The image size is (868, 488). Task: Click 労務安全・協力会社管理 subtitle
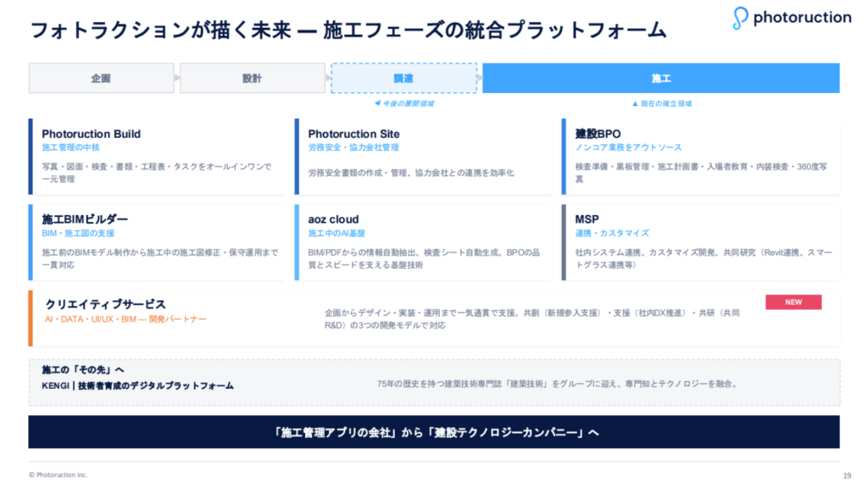point(353,147)
